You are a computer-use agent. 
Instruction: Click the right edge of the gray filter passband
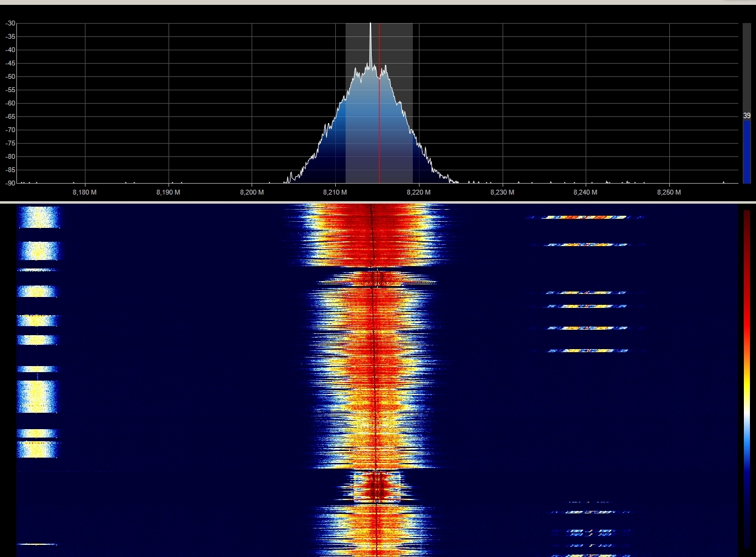(x=412, y=103)
